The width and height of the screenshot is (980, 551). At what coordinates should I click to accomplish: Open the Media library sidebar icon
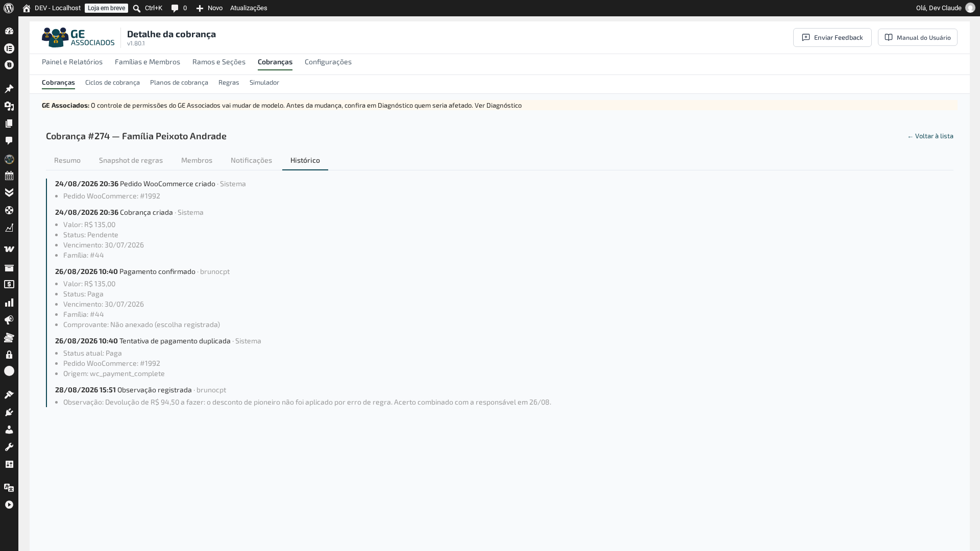click(9, 106)
